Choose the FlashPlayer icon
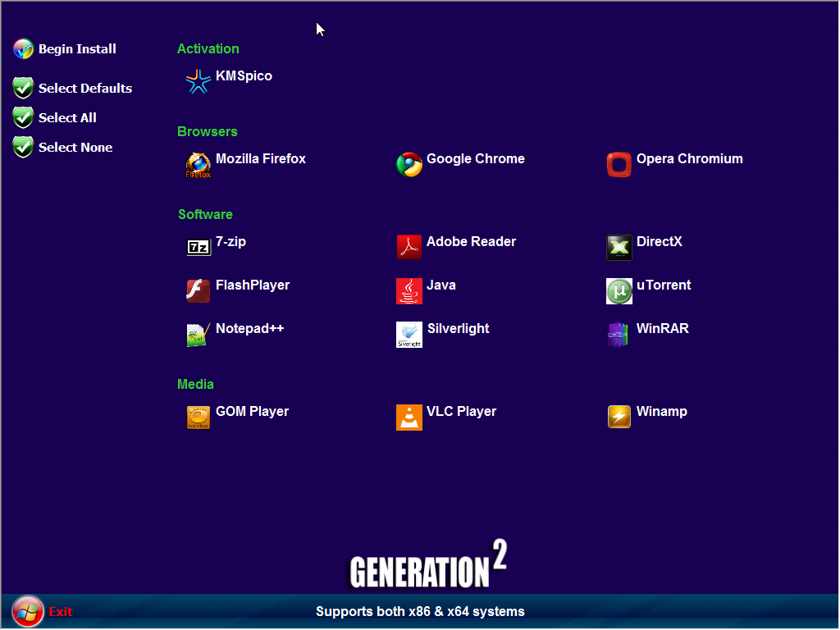 (199, 291)
